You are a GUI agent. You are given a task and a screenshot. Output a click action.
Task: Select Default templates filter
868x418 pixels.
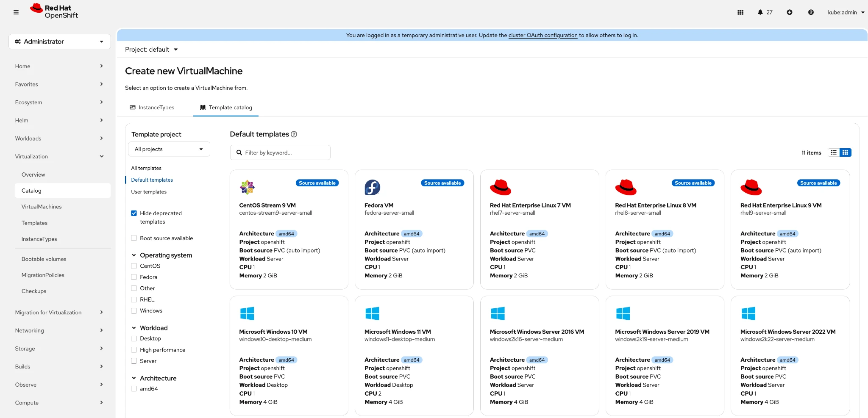coord(152,180)
